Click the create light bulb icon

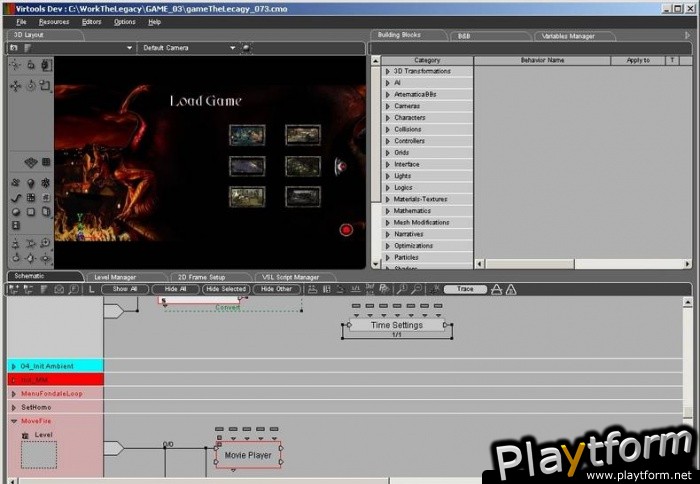(30, 183)
